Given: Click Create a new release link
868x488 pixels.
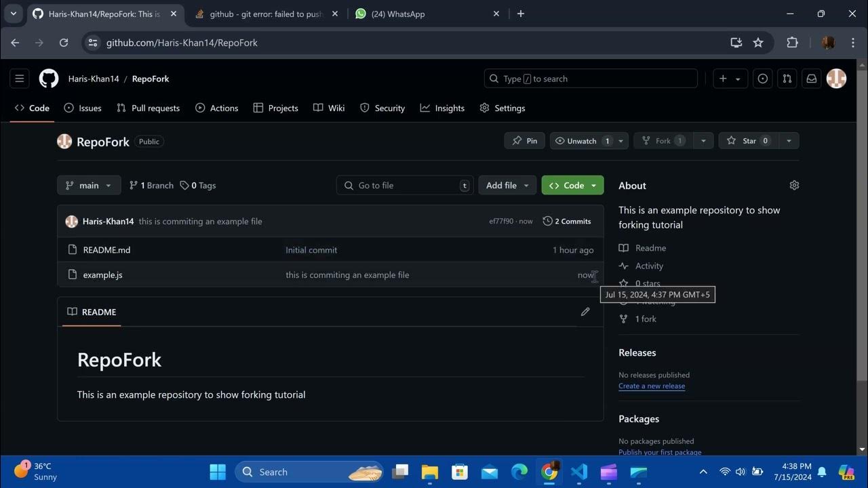Looking at the screenshot, I should pyautogui.click(x=652, y=386).
